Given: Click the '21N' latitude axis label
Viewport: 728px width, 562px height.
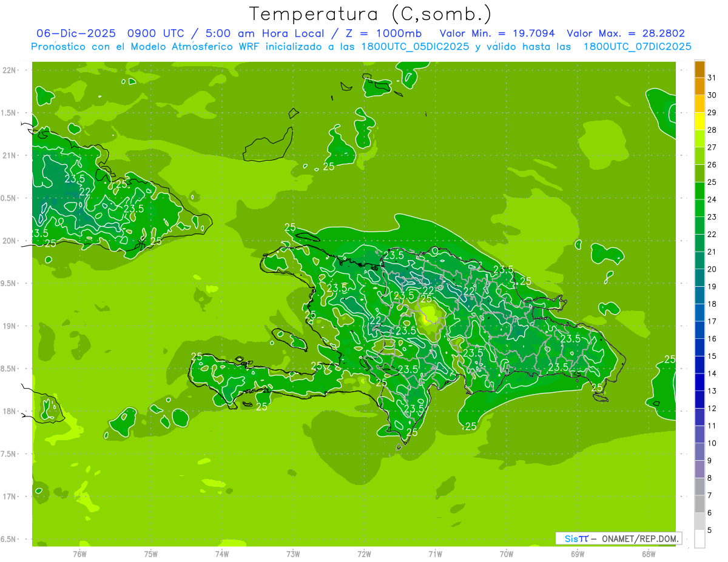Looking at the screenshot, I should click(x=10, y=155).
